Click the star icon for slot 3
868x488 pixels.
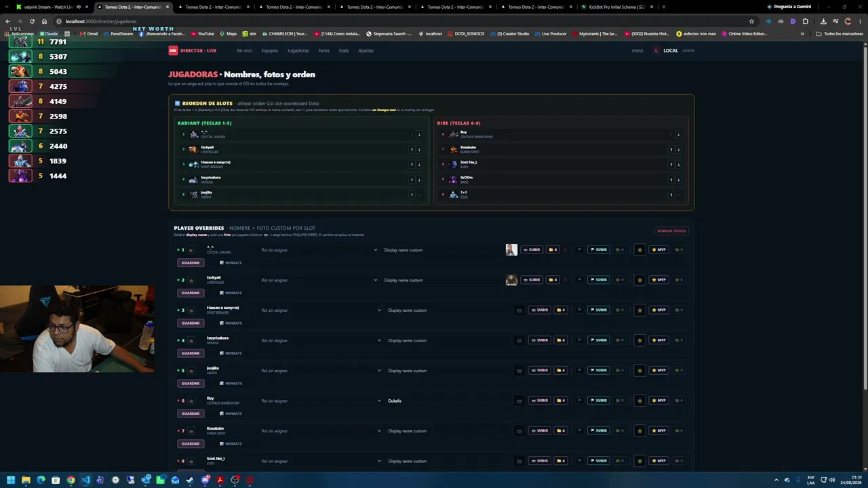coord(639,310)
